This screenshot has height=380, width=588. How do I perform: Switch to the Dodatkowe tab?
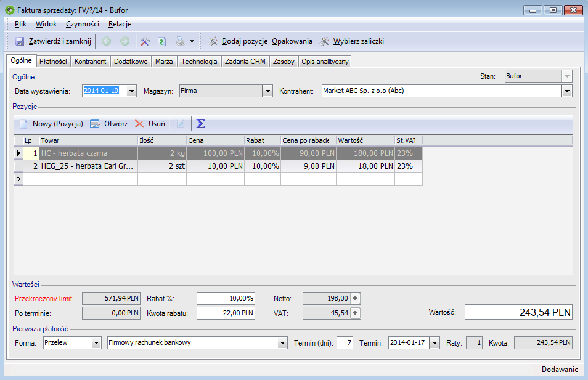click(131, 62)
